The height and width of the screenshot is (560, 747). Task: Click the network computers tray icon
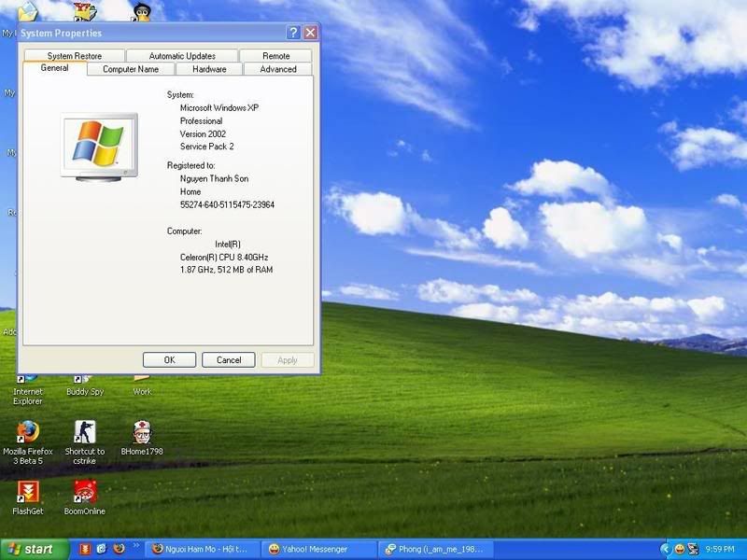(x=693, y=550)
